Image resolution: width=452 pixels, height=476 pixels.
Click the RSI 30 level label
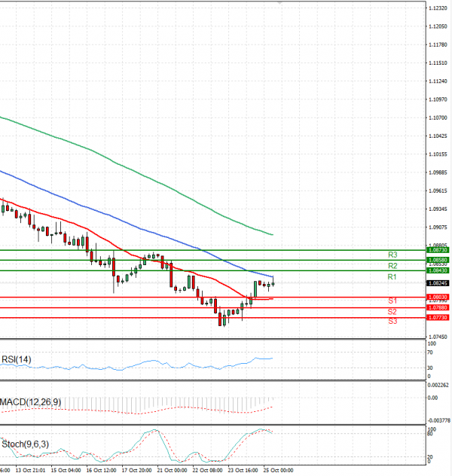point(430,368)
